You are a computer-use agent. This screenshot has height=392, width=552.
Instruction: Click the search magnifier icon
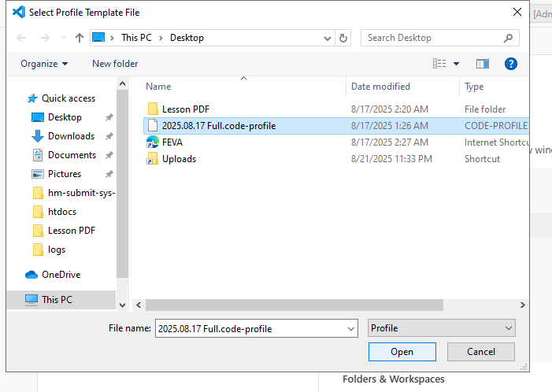[x=509, y=38]
